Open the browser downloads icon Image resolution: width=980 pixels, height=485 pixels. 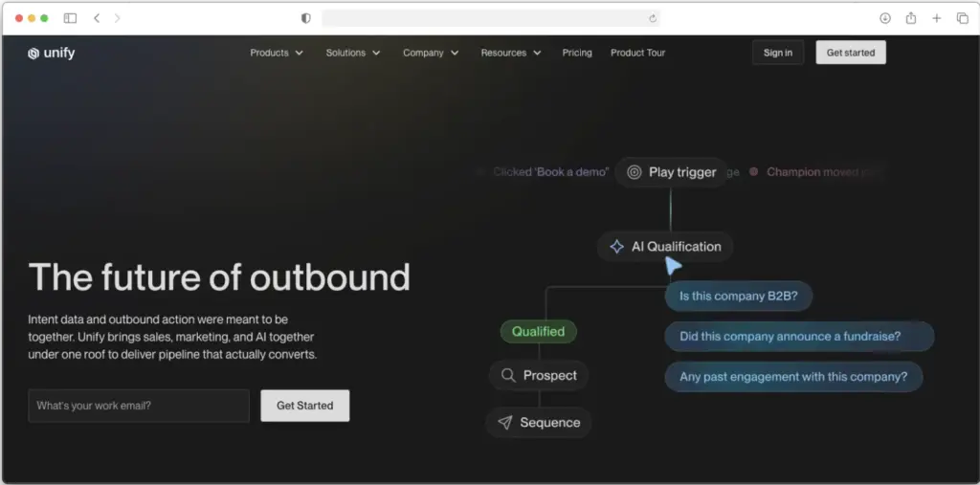tap(885, 18)
